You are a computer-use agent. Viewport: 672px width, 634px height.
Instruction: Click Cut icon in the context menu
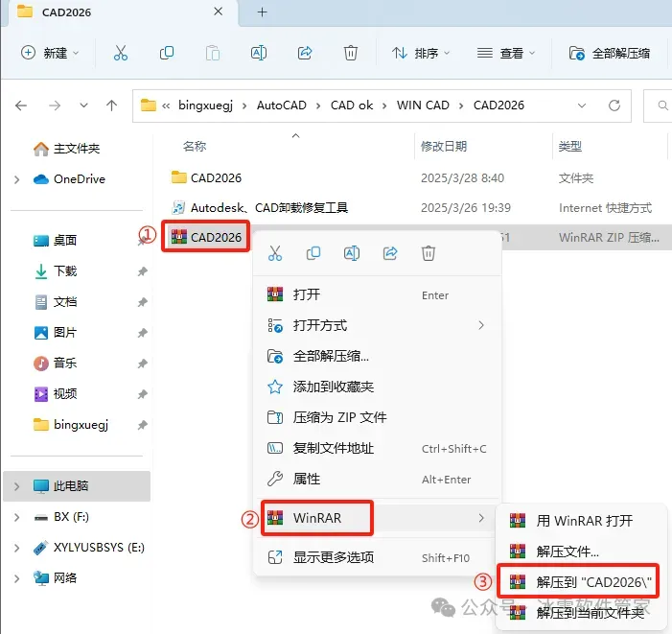pos(275,253)
